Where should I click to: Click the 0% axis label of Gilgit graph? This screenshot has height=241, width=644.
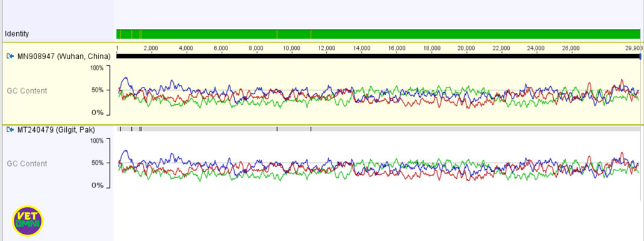pyautogui.click(x=99, y=186)
